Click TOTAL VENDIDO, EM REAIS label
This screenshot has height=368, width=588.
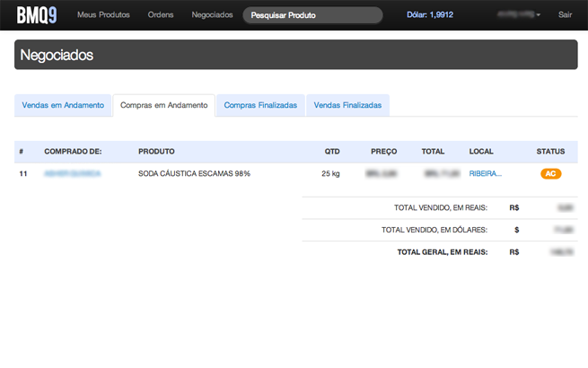pos(441,208)
